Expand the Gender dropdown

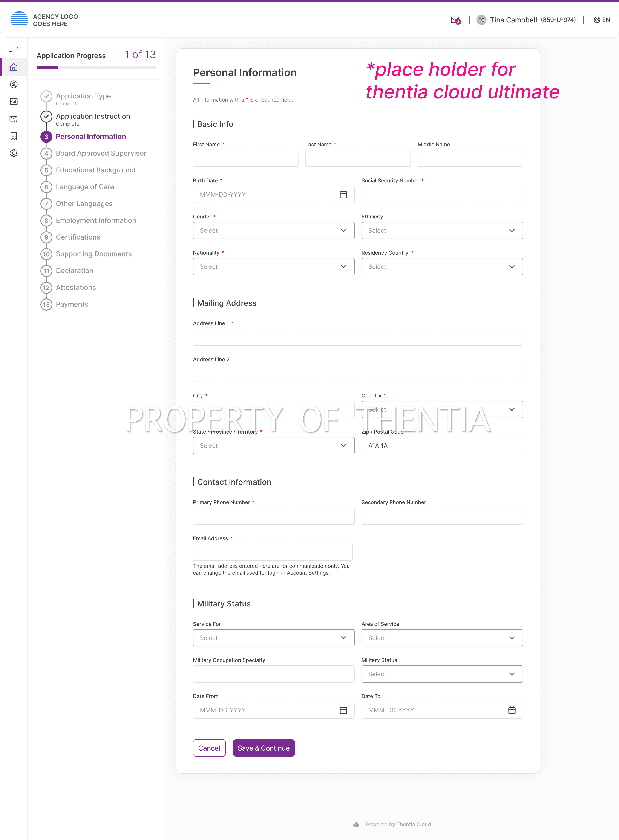point(274,231)
